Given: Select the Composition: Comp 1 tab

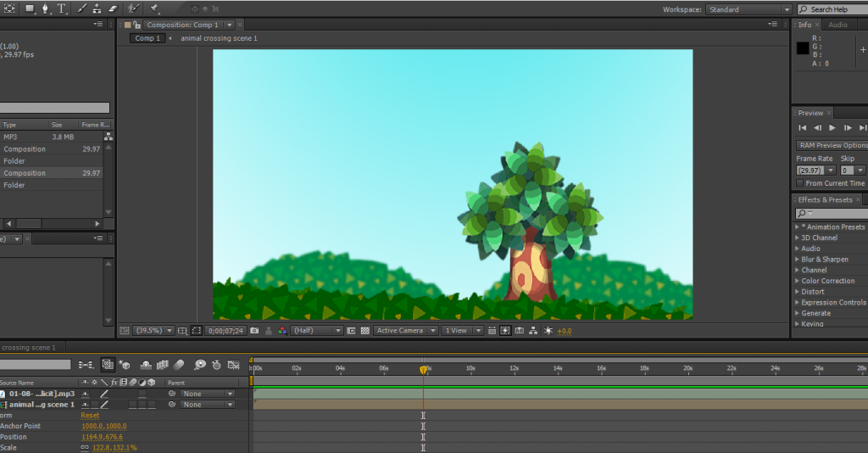Looking at the screenshot, I should pyautogui.click(x=183, y=25).
